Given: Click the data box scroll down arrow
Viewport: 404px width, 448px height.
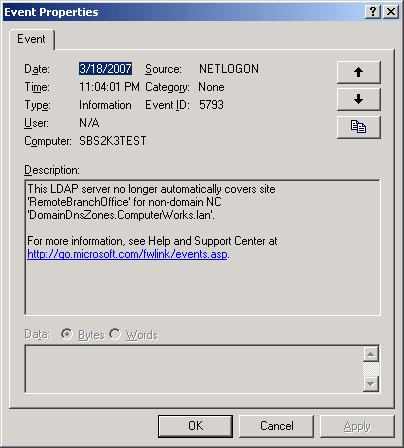Looking at the screenshot, I should (371, 384).
